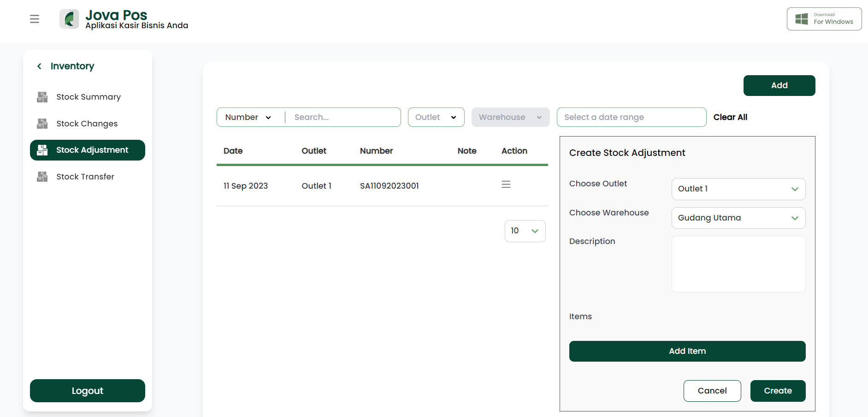Focus the Search text field
This screenshot has width=868, height=417.
point(343,117)
